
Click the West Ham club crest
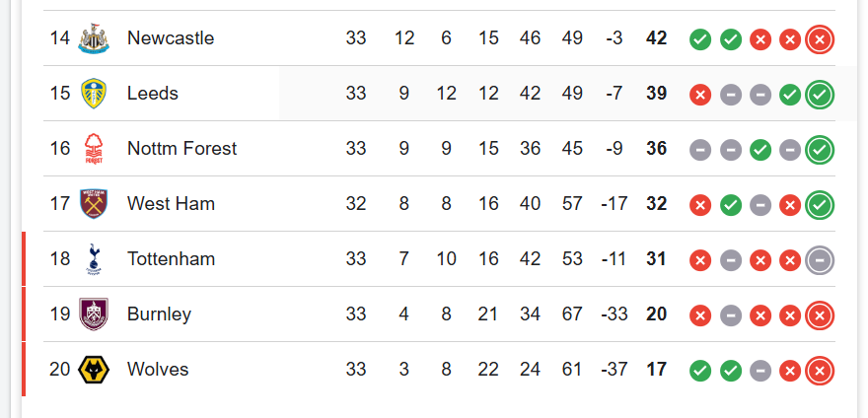coord(94,204)
